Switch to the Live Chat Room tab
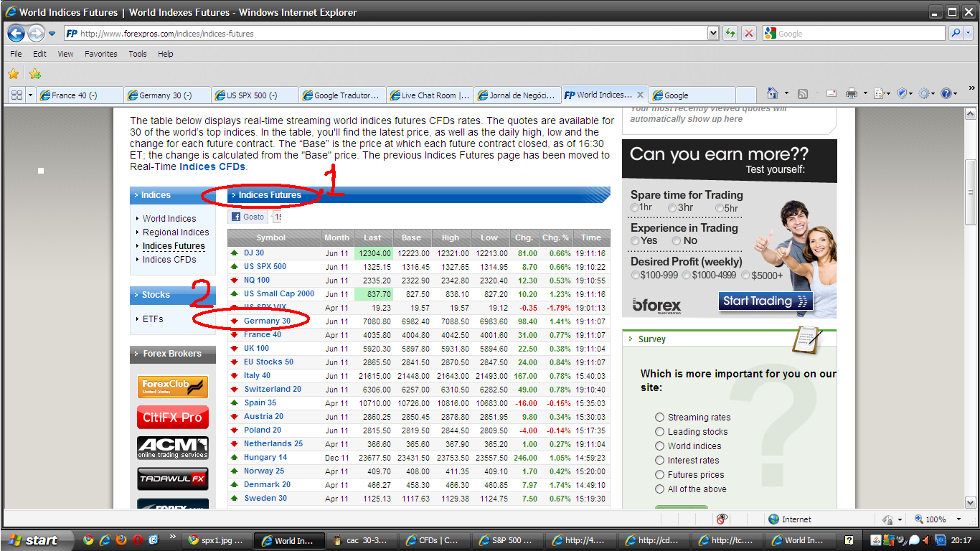Screen dimensions: 980x551 (x=430, y=95)
